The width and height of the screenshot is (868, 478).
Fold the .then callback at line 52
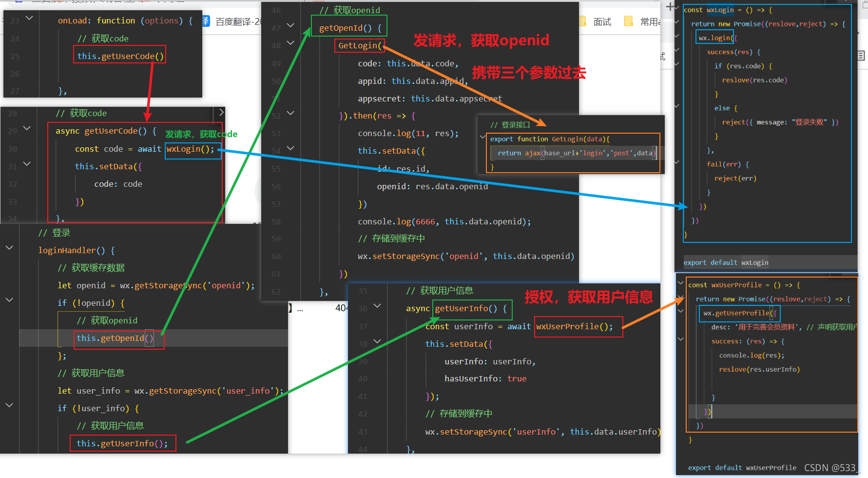[290, 113]
